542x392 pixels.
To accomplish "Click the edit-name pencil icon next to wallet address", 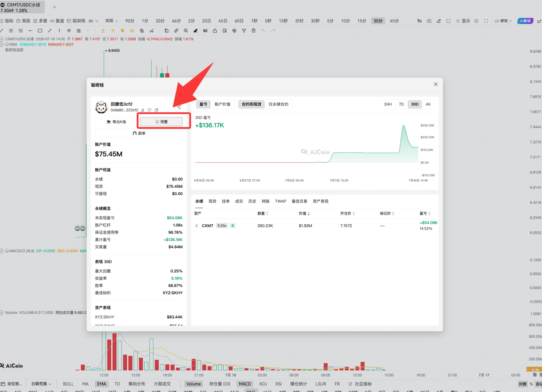I will (143, 110).
